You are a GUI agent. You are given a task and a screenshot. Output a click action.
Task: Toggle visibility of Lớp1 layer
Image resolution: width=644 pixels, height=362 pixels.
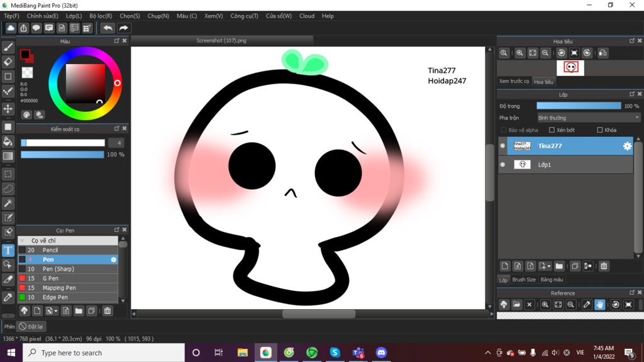coord(502,165)
